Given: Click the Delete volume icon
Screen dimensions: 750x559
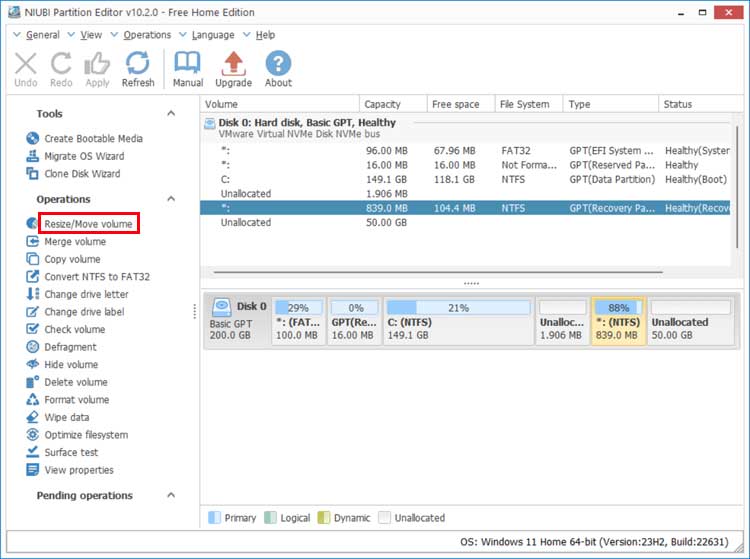Looking at the screenshot, I should [33, 382].
